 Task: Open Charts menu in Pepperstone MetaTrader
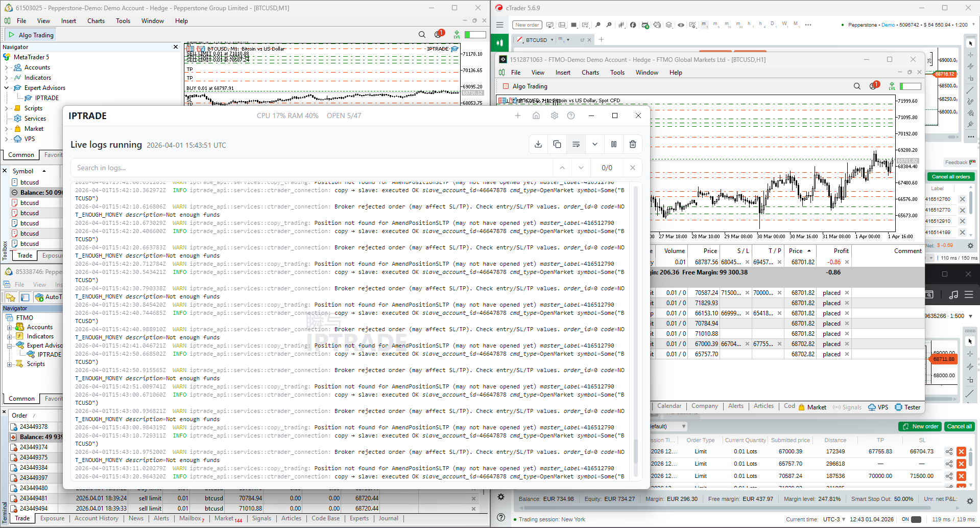(95, 21)
